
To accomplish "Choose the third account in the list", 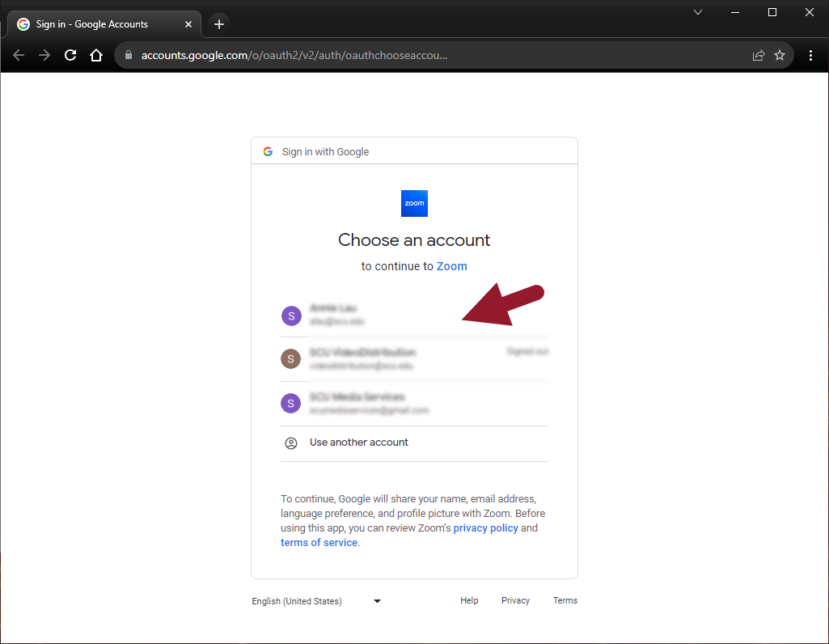I will (364, 403).
